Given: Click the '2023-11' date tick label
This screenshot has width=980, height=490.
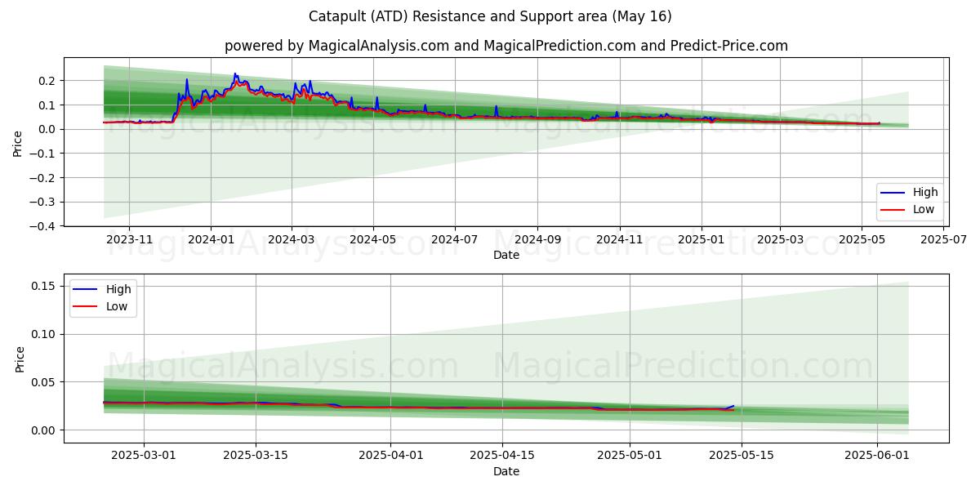Looking at the screenshot, I should pyautogui.click(x=129, y=239).
